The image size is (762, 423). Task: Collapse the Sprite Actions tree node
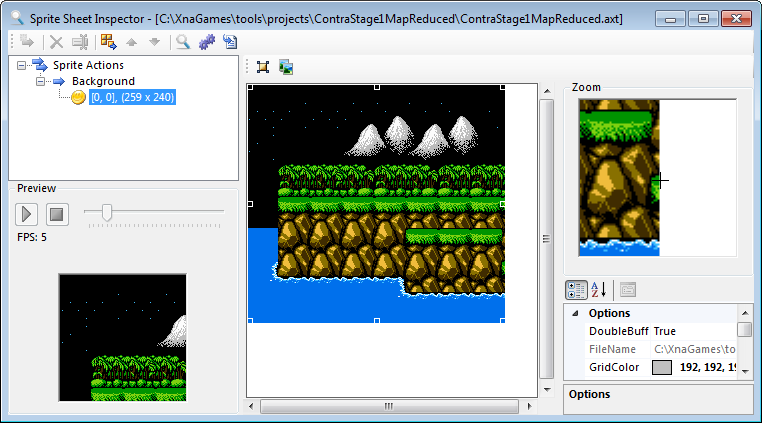tap(21, 65)
